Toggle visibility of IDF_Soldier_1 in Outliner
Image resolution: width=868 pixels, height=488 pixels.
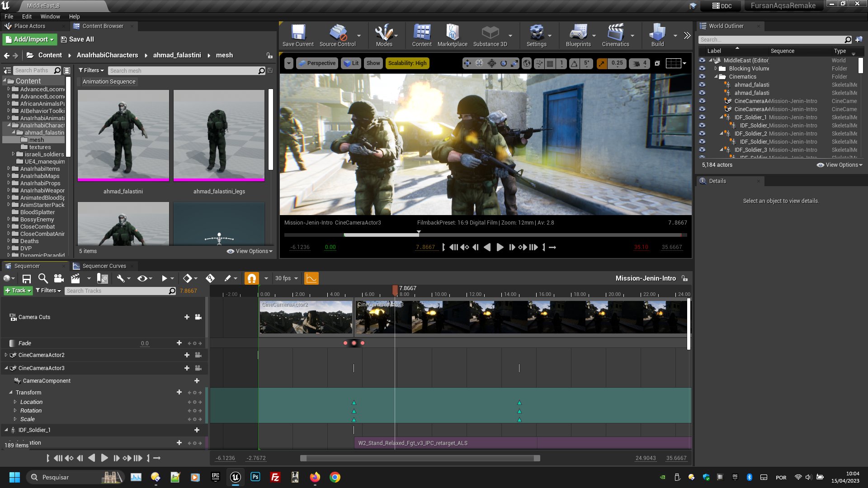[702, 117]
